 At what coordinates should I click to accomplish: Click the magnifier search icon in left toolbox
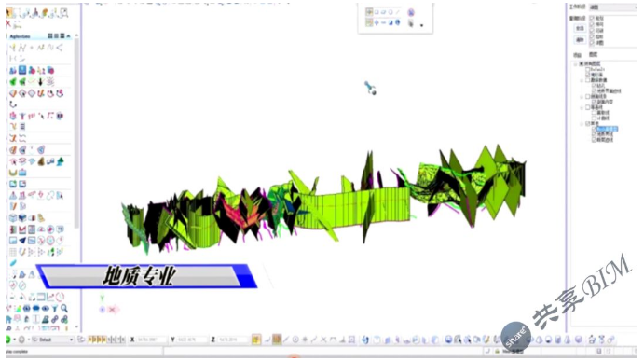(63, 308)
